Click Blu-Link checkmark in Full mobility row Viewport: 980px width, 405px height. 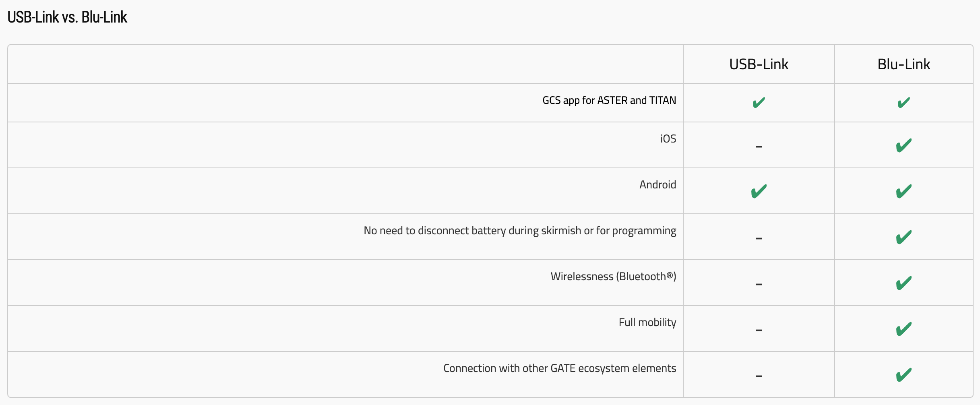click(x=904, y=329)
